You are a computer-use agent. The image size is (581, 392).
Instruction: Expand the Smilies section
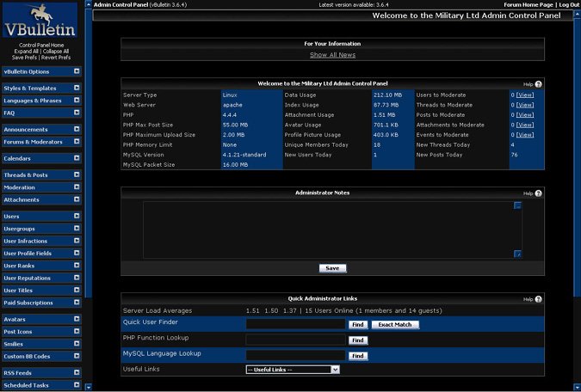click(x=77, y=344)
